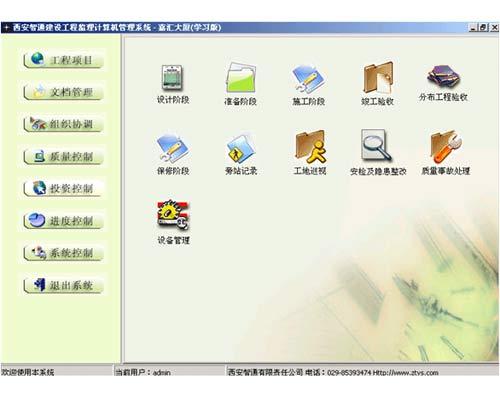Open 安检及隐患整改 magnifier icon

click(378, 153)
